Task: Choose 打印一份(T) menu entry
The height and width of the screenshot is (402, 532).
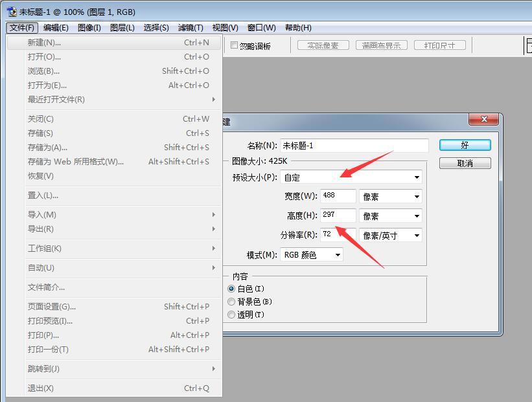Action: tap(115, 350)
